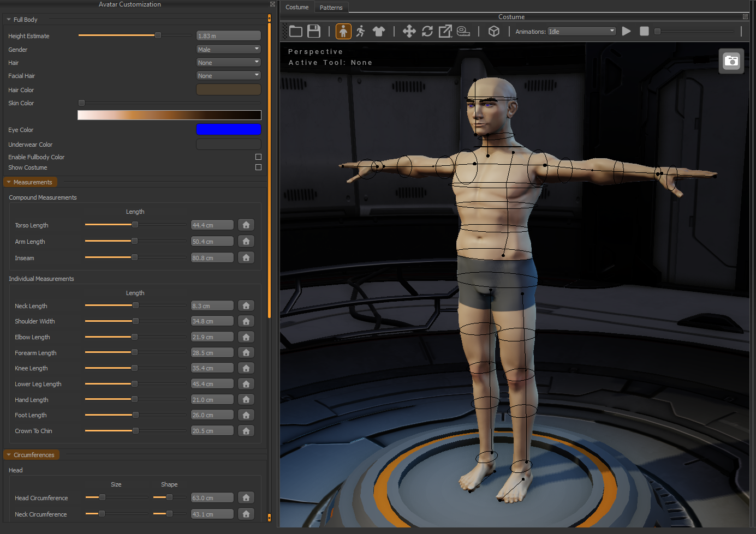Screen dimensions: 756x534
Task: Activate the move arrows tool
Action: tap(409, 31)
